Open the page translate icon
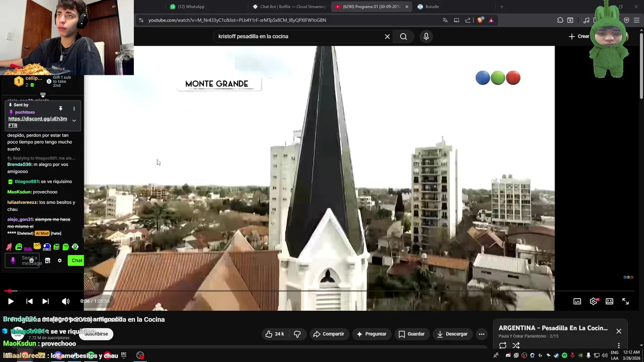Screen dimensions: 644x362 pos(445,20)
